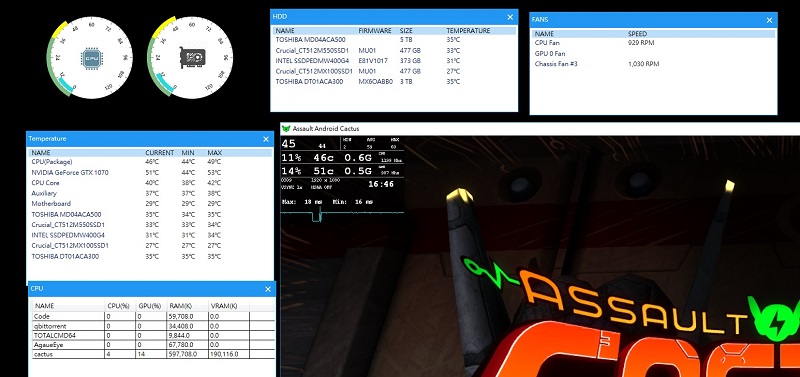Viewport: 800px width, 377px height.
Task: Click the Assault Android Cactus window icon
Action: (286, 129)
